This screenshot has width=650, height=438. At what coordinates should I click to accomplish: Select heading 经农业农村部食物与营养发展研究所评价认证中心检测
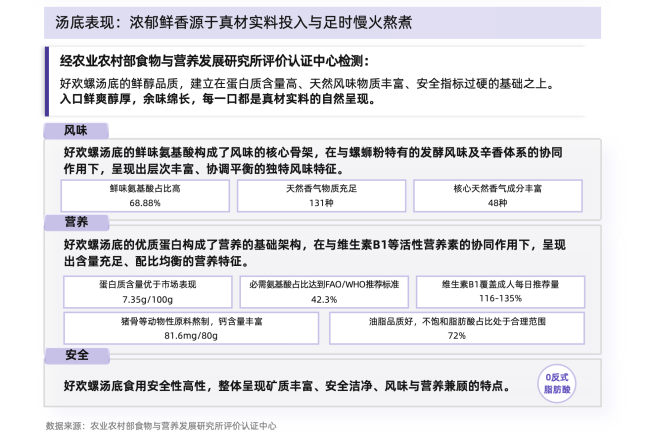214,61
